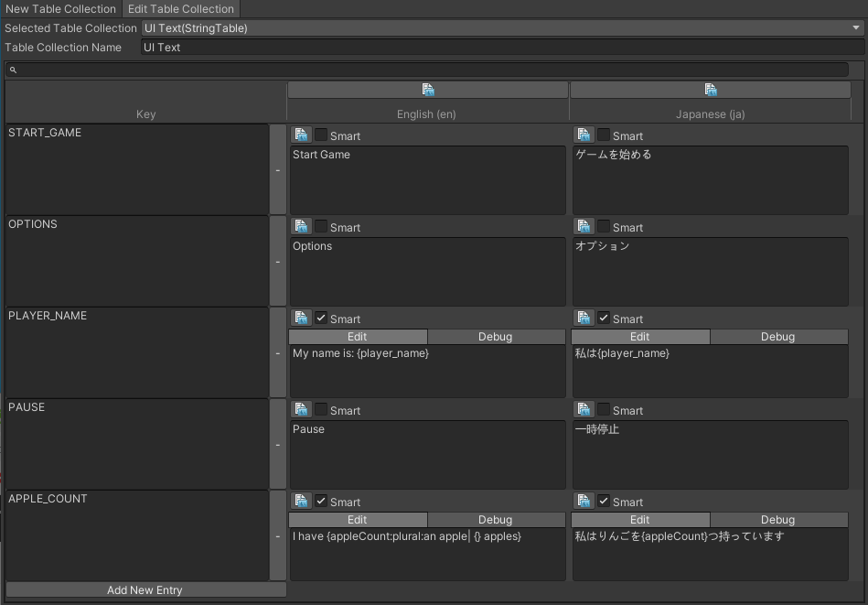Click the table icon above English (en) column
Image resolution: width=868 pixels, height=605 pixels.
pyautogui.click(x=427, y=89)
